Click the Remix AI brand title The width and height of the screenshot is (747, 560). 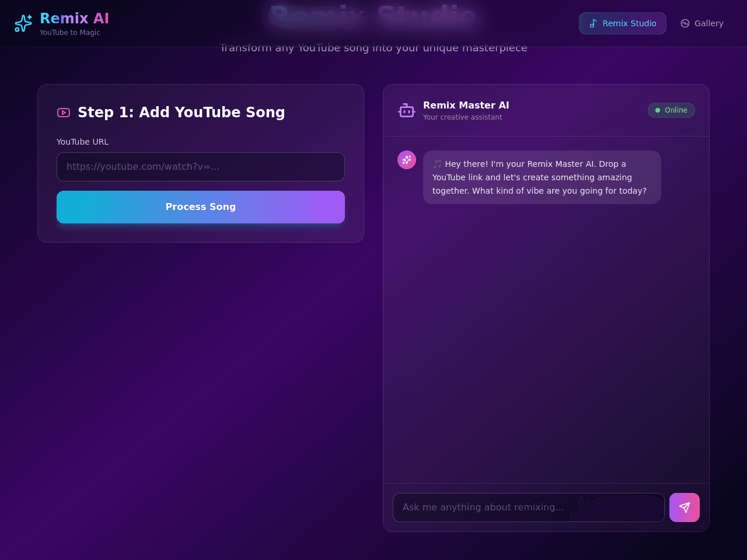(74, 19)
